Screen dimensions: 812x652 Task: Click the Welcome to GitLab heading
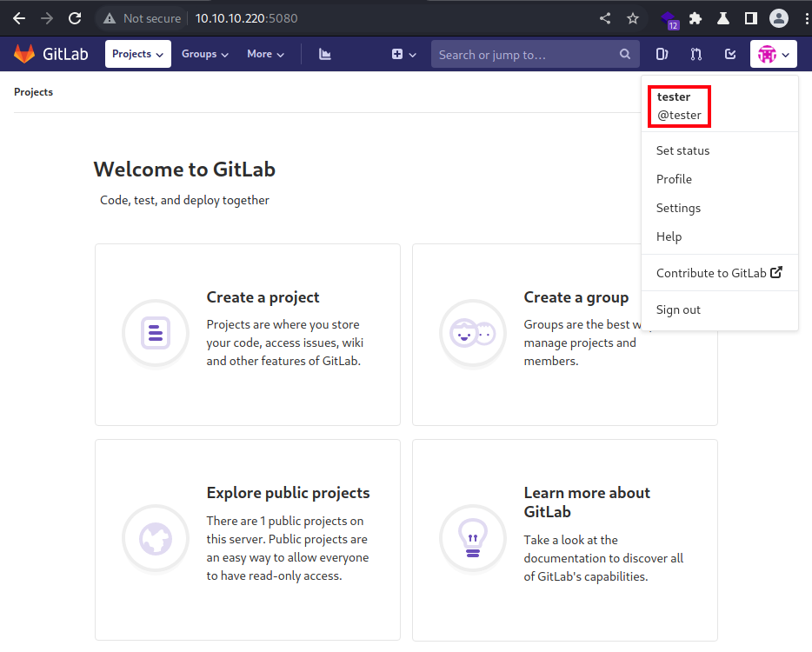coord(184,170)
